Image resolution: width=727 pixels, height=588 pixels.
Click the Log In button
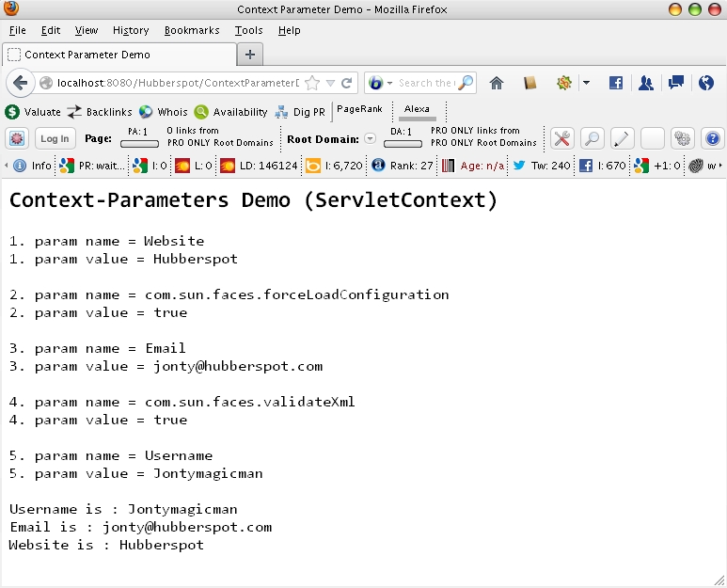click(x=55, y=138)
